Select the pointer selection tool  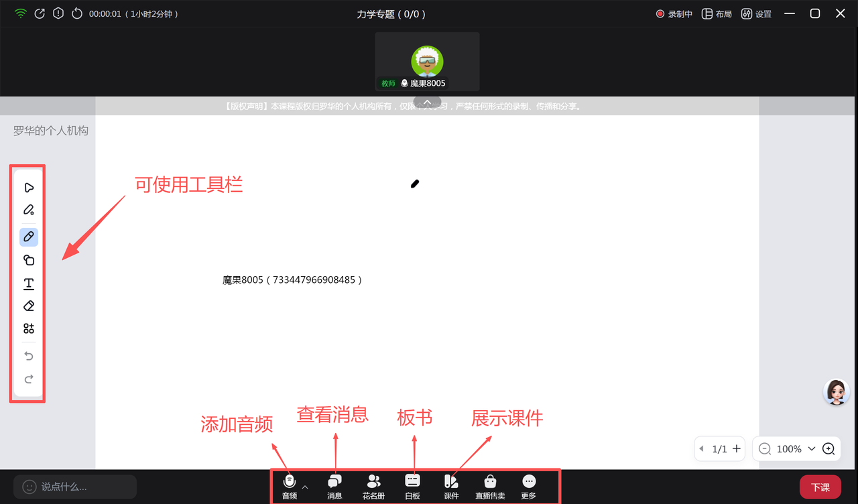pyautogui.click(x=29, y=188)
